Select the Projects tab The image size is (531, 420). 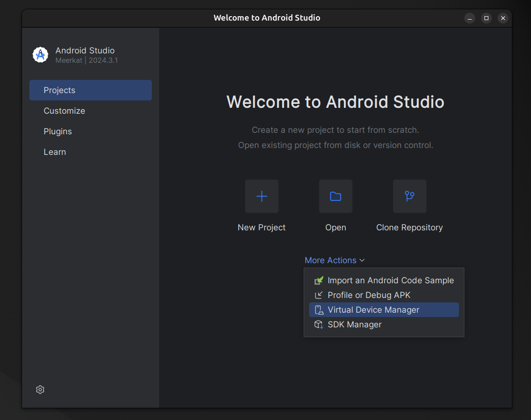pos(91,90)
